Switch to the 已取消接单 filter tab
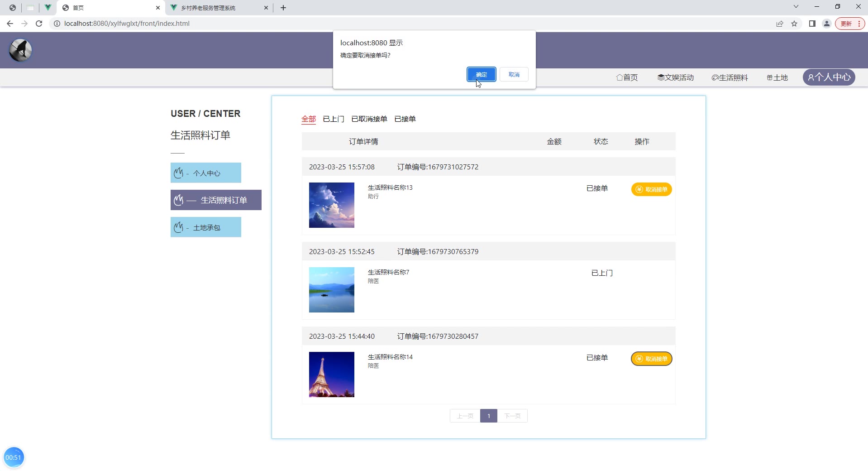868x471 pixels. (x=369, y=119)
